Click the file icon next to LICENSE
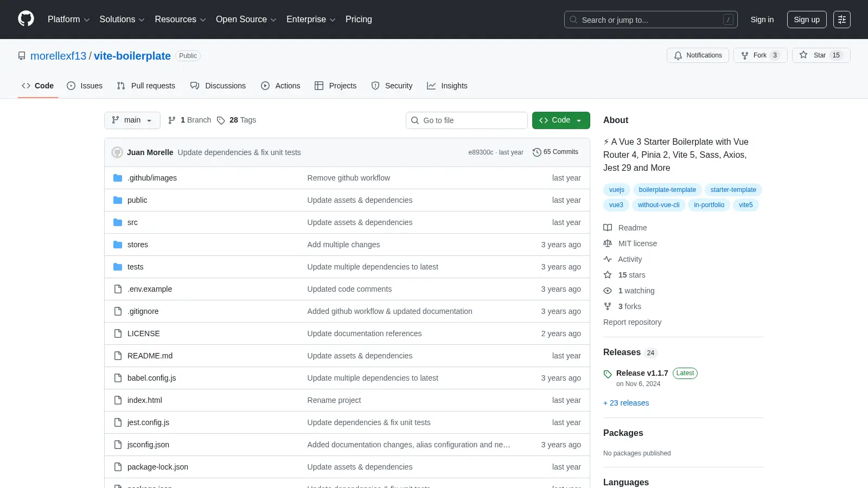 tap(118, 333)
